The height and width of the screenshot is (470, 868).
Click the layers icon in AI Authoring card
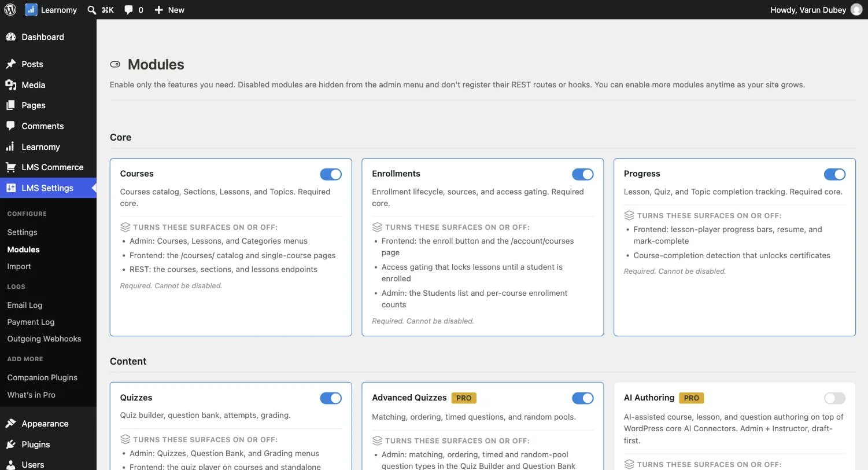click(x=629, y=464)
